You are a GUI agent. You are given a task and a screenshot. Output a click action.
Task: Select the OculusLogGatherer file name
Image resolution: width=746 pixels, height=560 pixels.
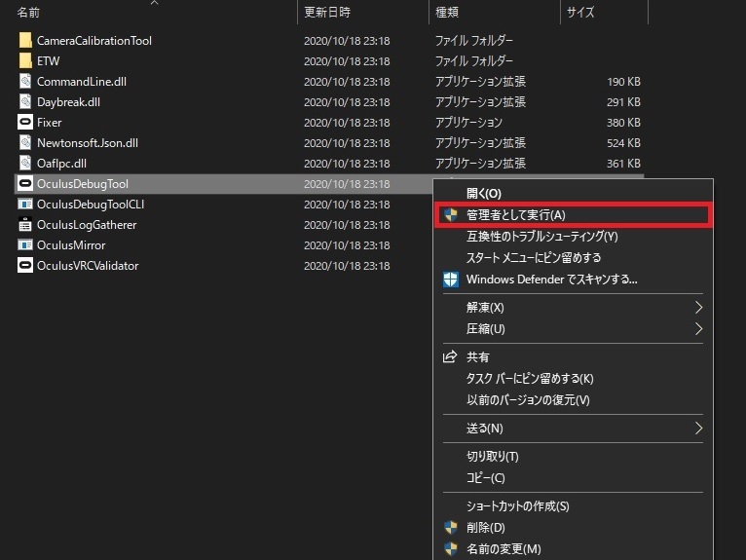tap(87, 225)
